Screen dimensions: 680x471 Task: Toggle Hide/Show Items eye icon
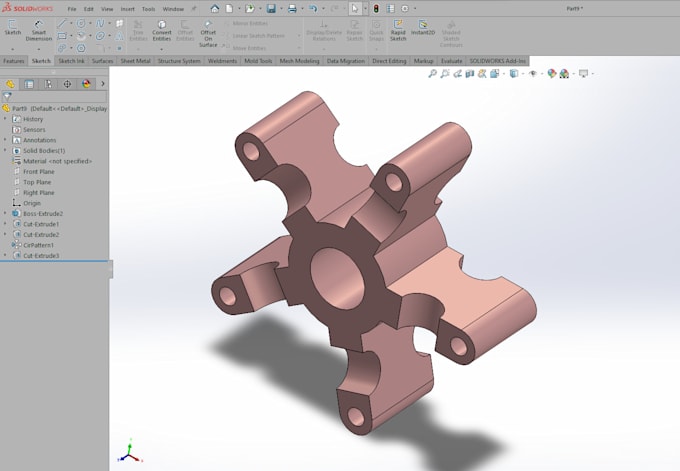(533, 74)
